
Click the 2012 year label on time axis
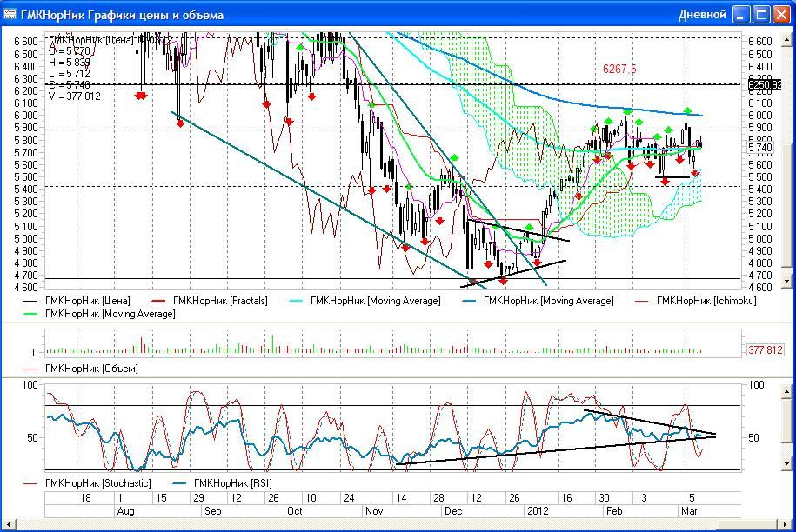(538, 510)
